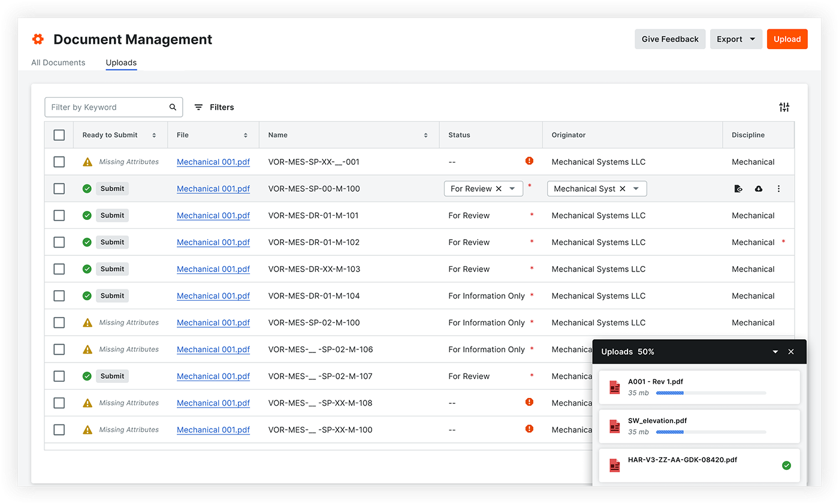Click the column settings sliders icon
Viewport: 839px width, 504px height.
(x=784, y=107)
